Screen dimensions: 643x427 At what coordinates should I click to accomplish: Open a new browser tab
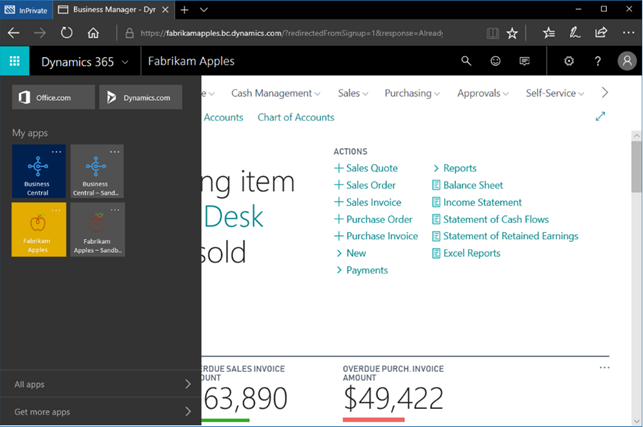185,10
